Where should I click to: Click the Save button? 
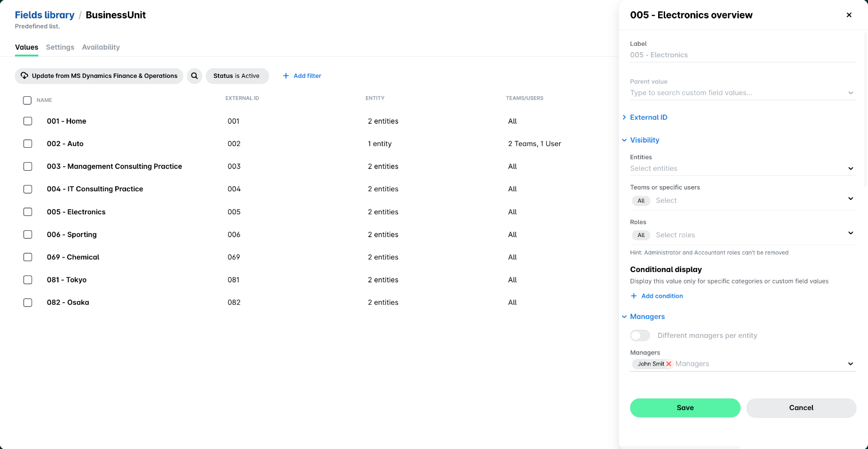coord(685,408)
